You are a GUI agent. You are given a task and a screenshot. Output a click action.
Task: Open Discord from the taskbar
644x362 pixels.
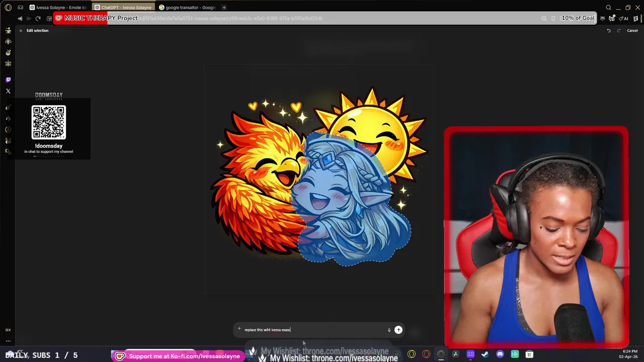500,354
